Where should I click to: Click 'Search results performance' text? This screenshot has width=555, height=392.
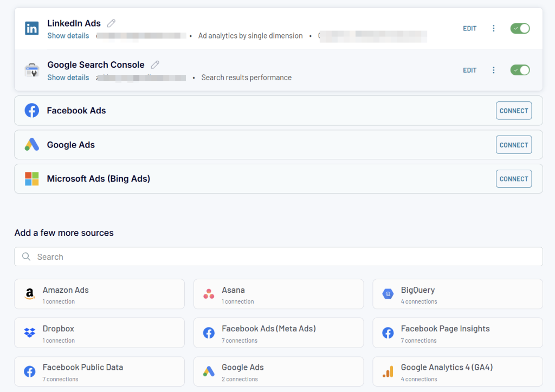click(x=247, y=78)
